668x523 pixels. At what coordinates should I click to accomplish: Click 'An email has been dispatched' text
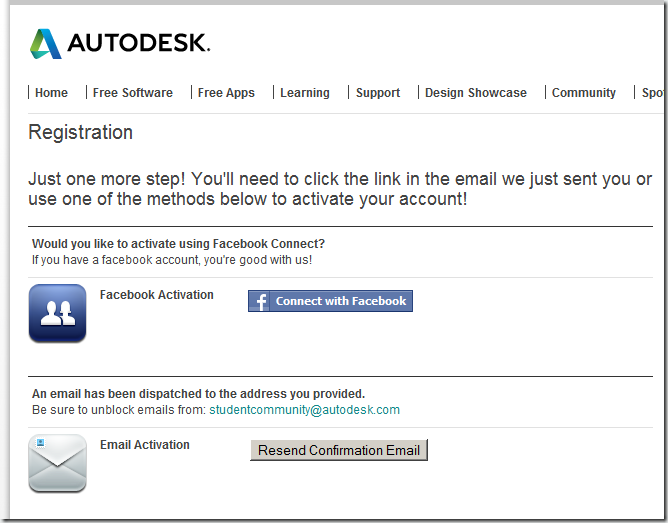[x=199, y=394]
